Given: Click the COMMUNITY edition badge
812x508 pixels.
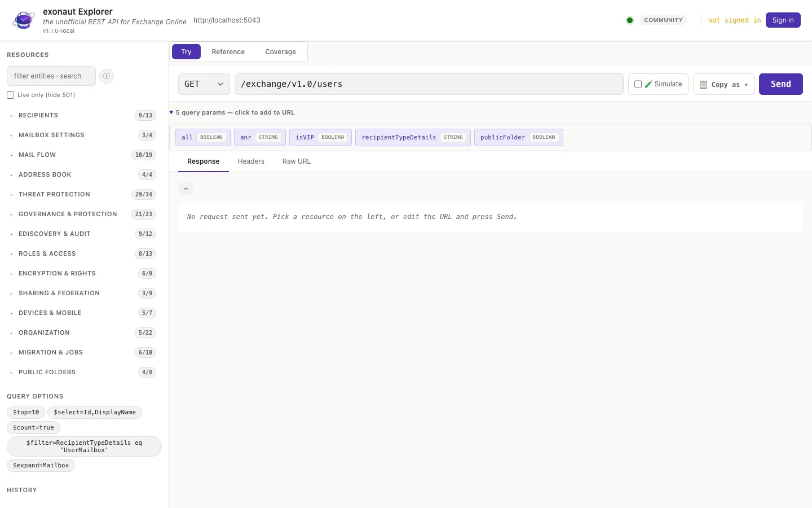Looking at the screenshot, I should pyautogui.click(x=663, y=20).
